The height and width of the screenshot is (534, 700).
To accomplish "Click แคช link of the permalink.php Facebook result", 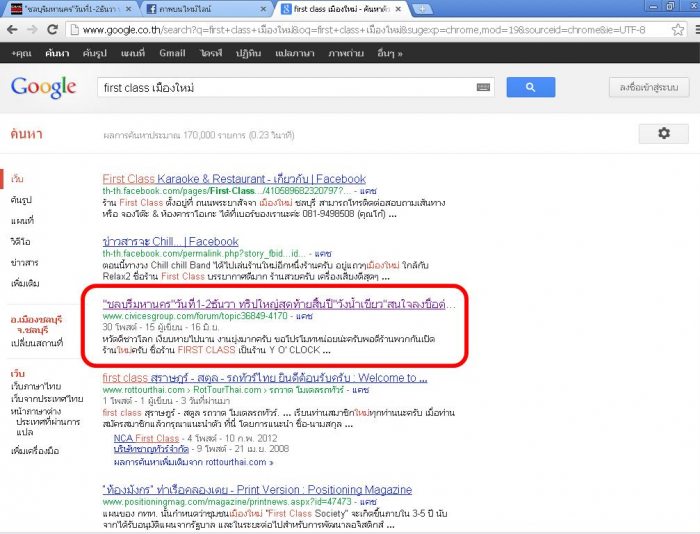I will [323, 254].
